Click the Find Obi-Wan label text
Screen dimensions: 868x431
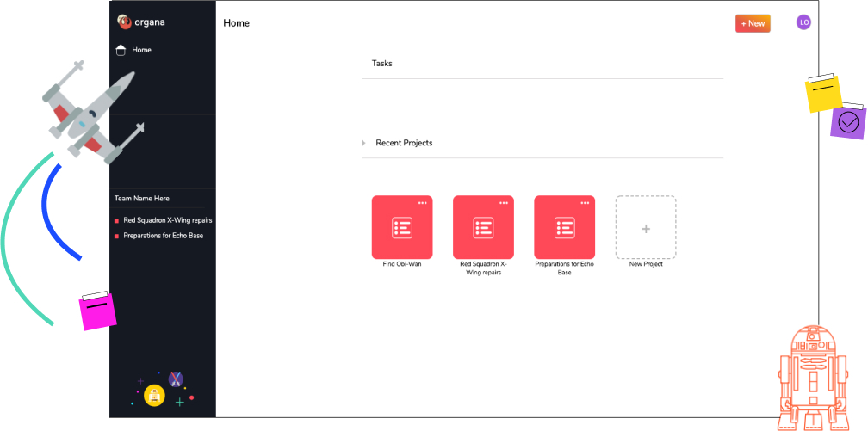(x=402, y=264)
